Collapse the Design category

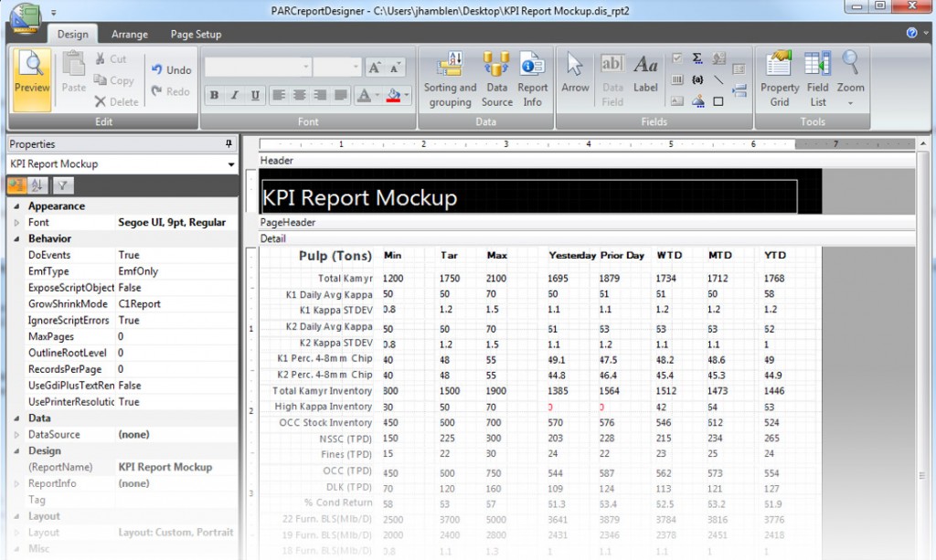tap(16, 451)
